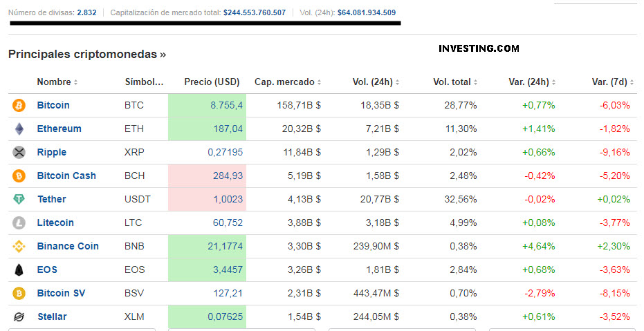The image size is (644, 331).
Task: Click the Litecoin logo icon
Action: [x=19, y=223]
